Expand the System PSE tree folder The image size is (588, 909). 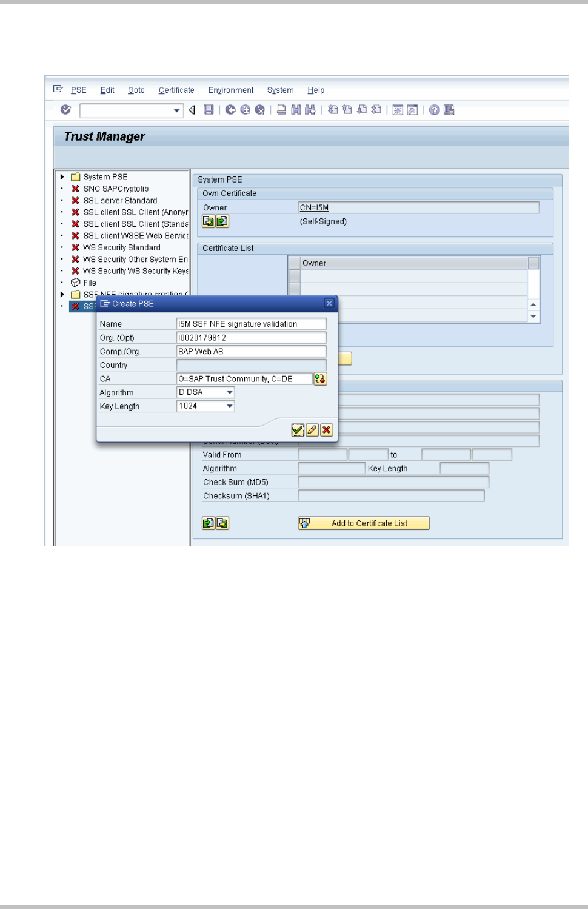coord(62,177)
